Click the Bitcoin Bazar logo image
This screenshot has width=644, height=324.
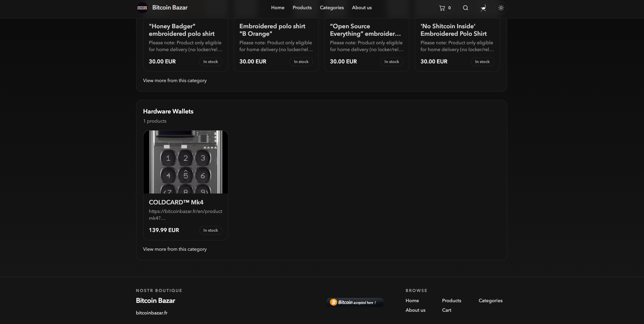click(x=142, y=8)
